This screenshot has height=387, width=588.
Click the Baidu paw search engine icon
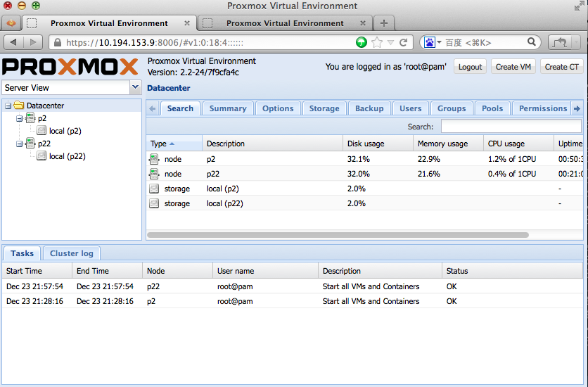pyautogui.click(x=429, y=42)
